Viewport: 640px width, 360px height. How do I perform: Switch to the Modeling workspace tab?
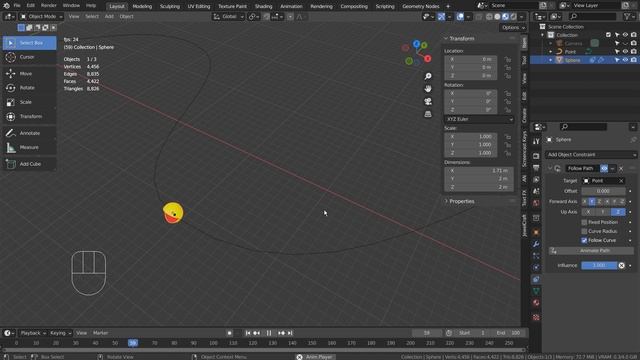[142, 6]
